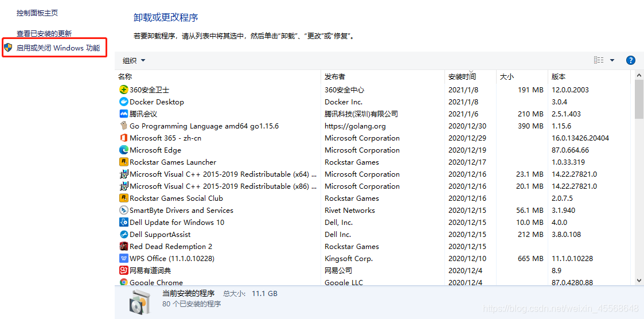This screenshot has height=319, width=644.
Task: Select Rockstar Games Launcher entry
Action: point(173,162)
